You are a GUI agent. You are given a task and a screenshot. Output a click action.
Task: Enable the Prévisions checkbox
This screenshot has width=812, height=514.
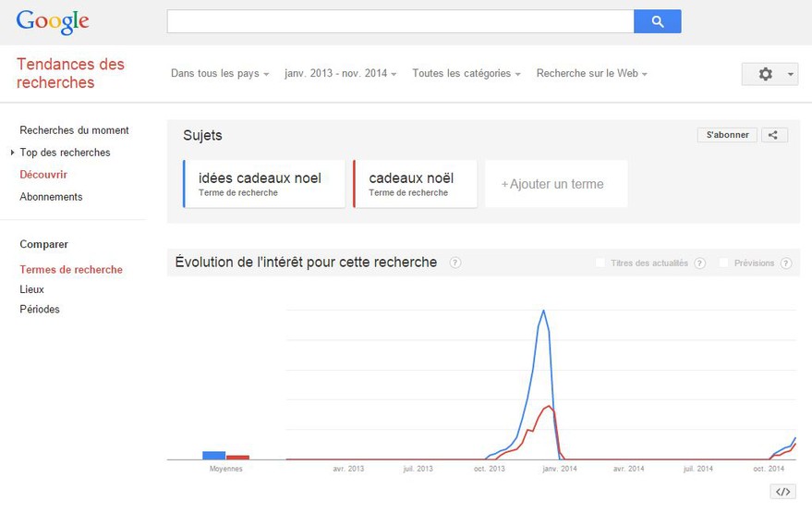724,263
